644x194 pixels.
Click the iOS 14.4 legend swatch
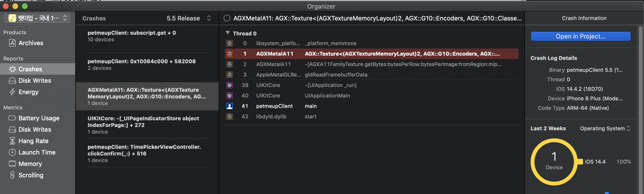[x=580, y=162]
